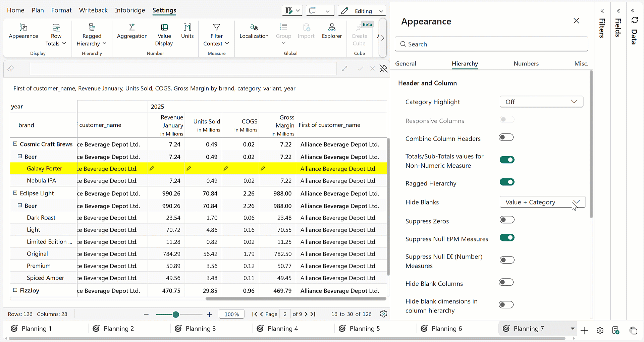This screenshot has width=644, height=342.
Task: Open the Planning 3 sheet
Action: pyautogui.click(x=200, y=329)
